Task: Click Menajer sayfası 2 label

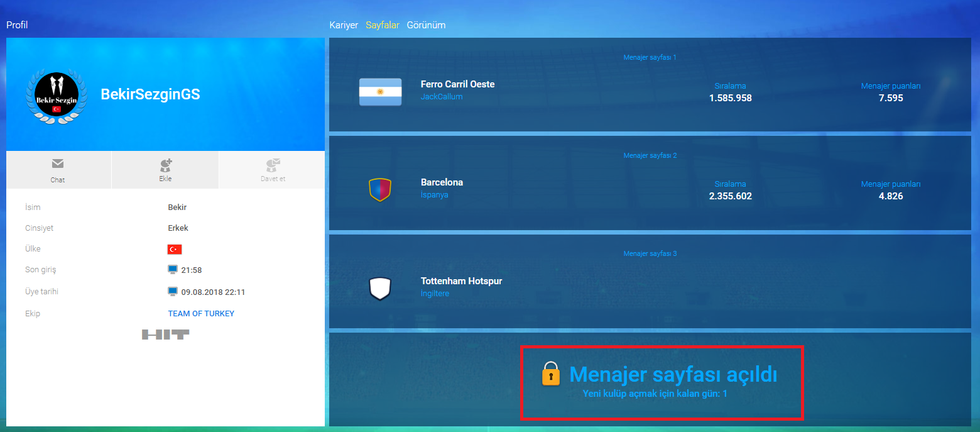Action: click(650, 155)
